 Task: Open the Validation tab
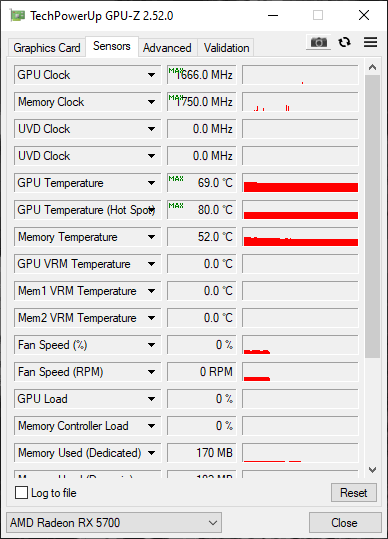[x=226, y=48]
